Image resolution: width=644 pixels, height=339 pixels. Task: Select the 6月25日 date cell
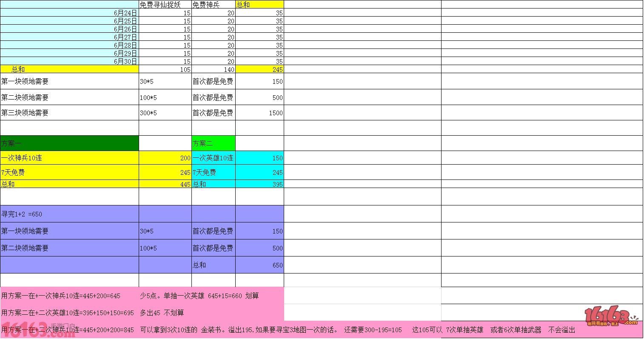click(69, 21)
